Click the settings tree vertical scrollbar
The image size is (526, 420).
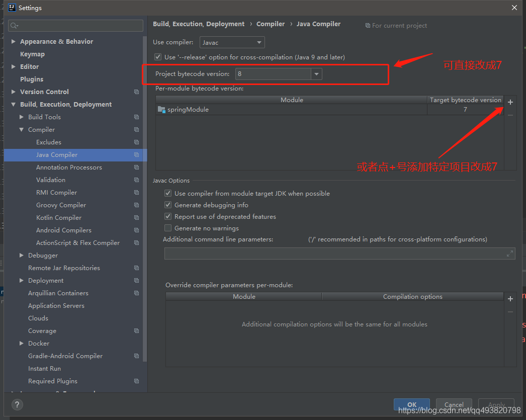point(145,201)
